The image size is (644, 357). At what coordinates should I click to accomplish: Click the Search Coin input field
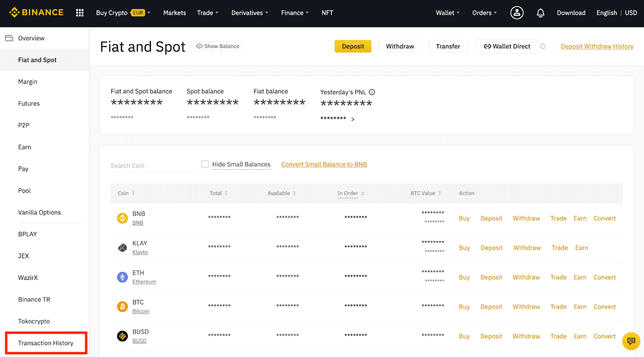click(x=152, y=166)
